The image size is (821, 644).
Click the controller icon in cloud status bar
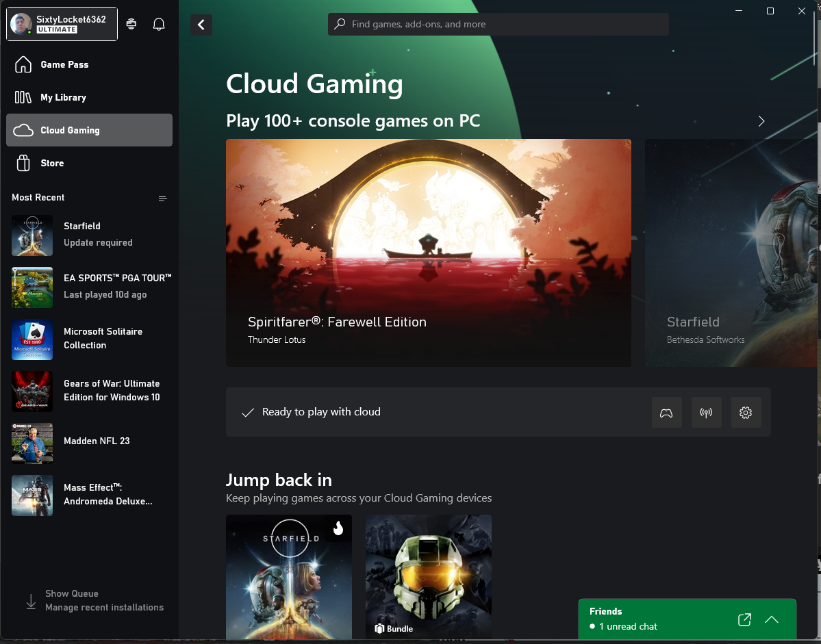tap(666, 413)
